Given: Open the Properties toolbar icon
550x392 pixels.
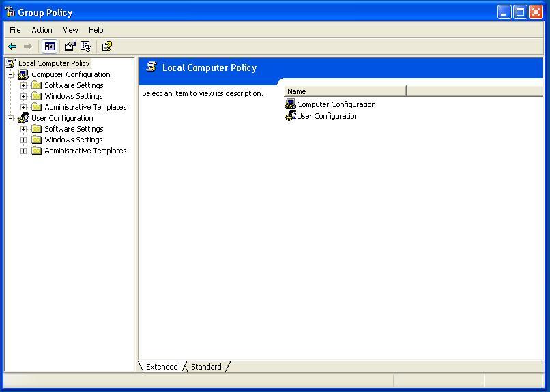Looking at the screenshot, I should tap(70, 46).
